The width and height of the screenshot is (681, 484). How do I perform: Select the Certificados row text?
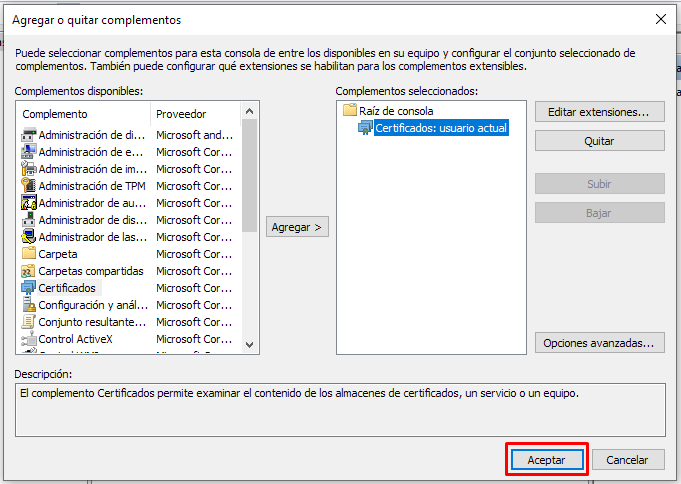coord(67,288)
